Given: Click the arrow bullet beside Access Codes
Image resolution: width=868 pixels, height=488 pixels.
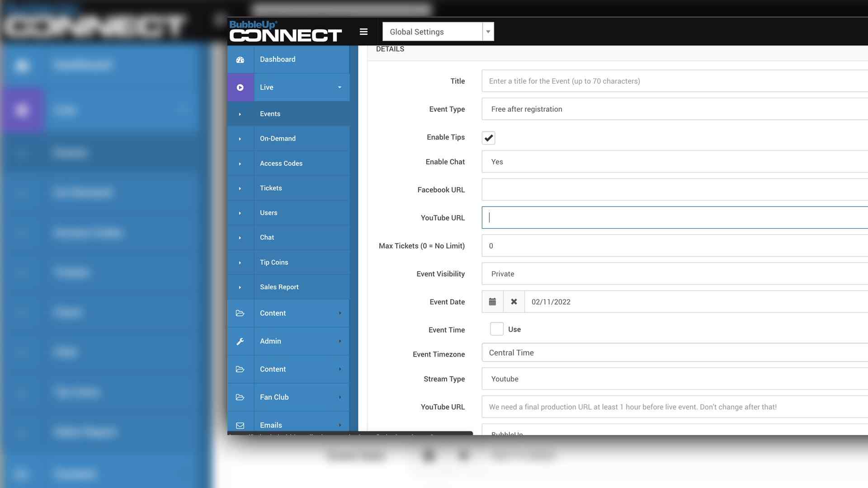Looking at the screenshot, I should pyautogui.click(x=240, y=164).
